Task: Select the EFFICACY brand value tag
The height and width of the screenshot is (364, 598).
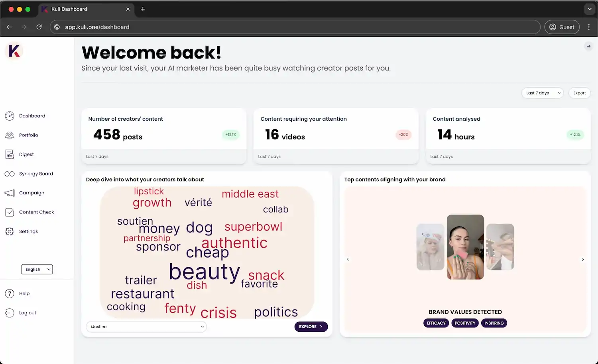Action: pos(436,323)
